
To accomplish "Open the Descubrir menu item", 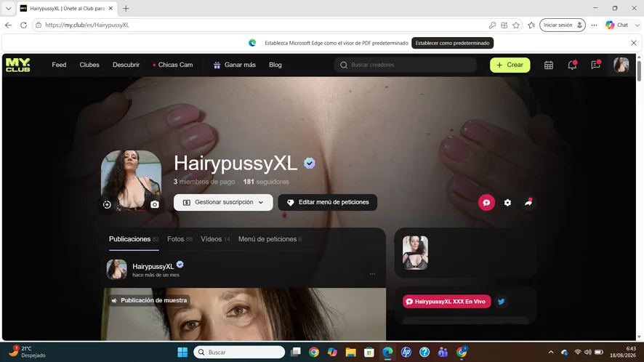I will pyautogui.click(x=126, y=65).
